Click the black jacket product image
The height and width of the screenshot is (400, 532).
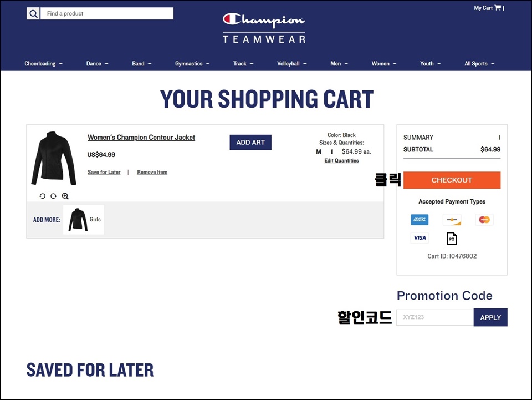point(54,158)
